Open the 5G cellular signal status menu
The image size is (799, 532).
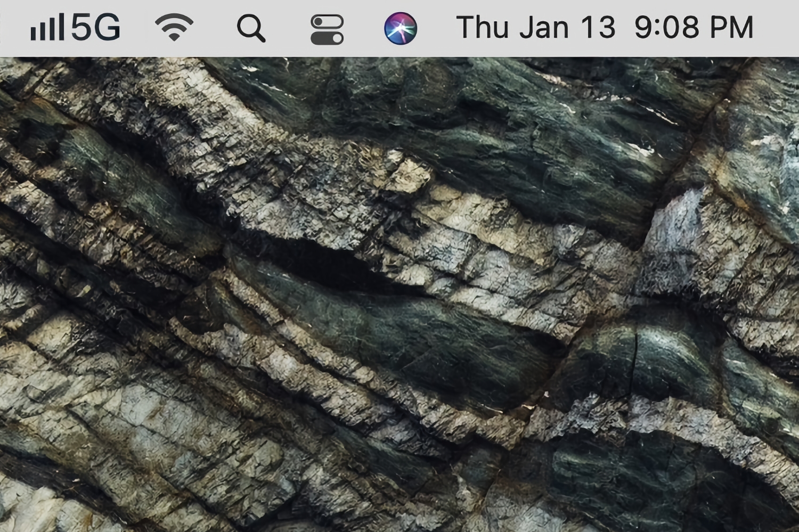tap(75, 28)
